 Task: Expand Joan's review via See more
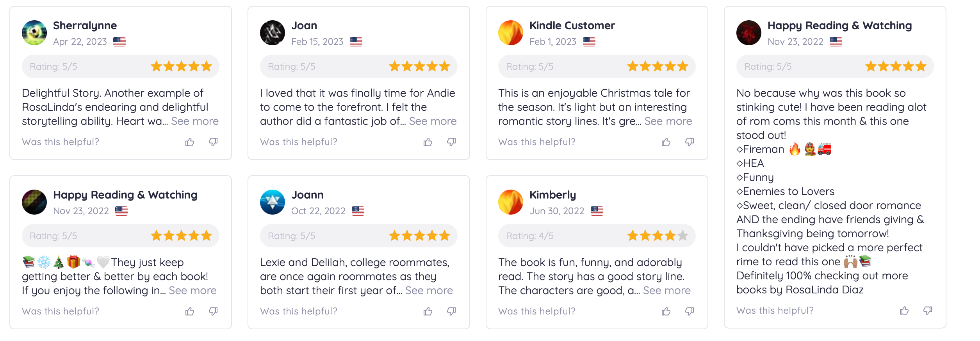tap(433, 121)
